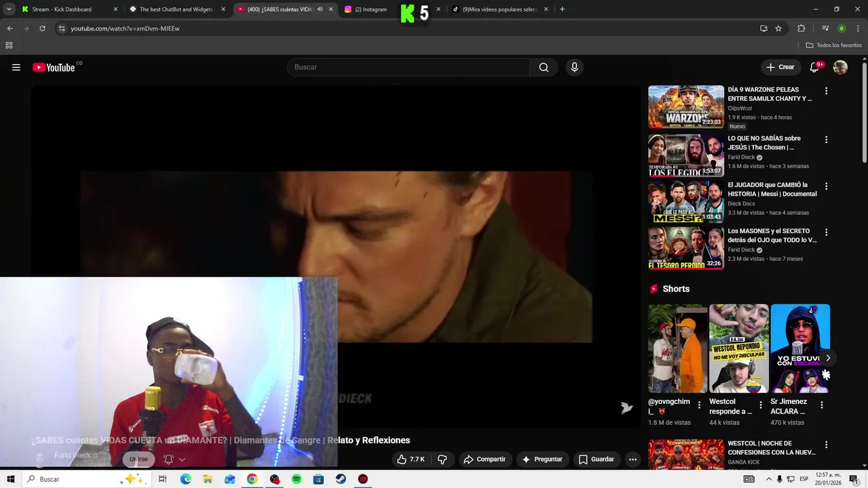Open Chrome apps grid in bookmarks bar
The width and height of the screenshot is (868, 488).
point(9,45)
